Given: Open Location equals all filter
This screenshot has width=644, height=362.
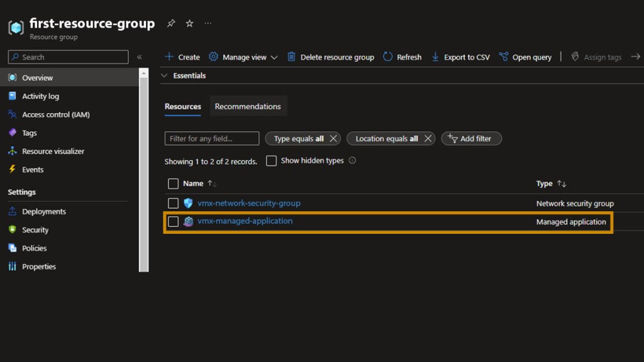Looking at the screenshot, I should (387, 139).
